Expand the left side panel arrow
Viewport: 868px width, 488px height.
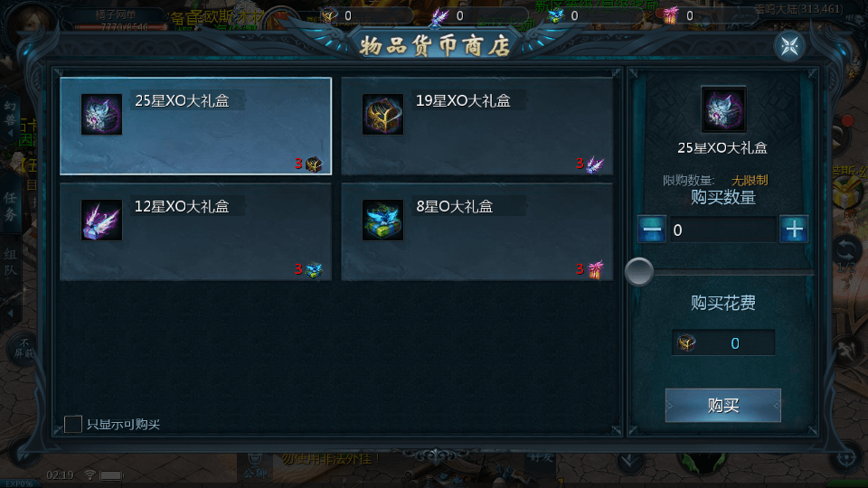[x=10, y=314]
